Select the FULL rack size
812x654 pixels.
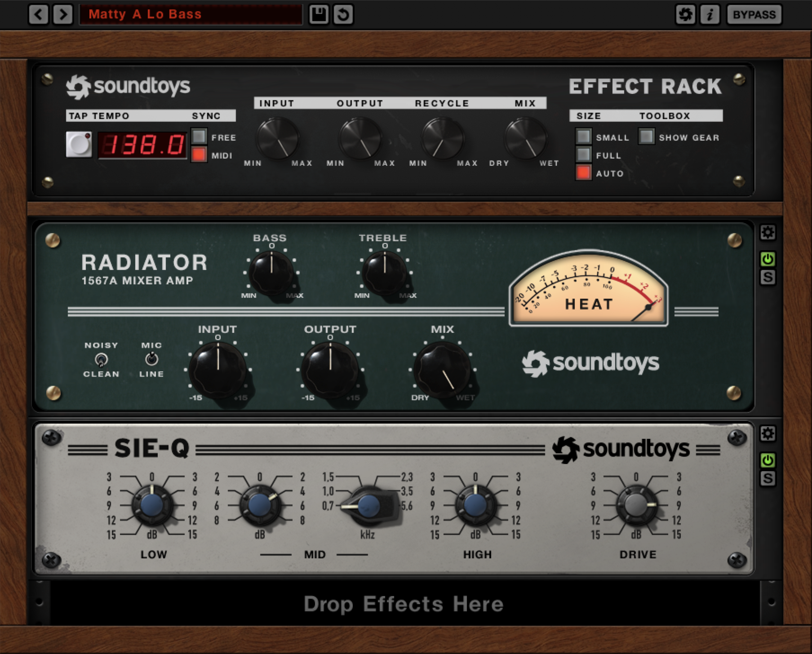click(x=583, y=155)
